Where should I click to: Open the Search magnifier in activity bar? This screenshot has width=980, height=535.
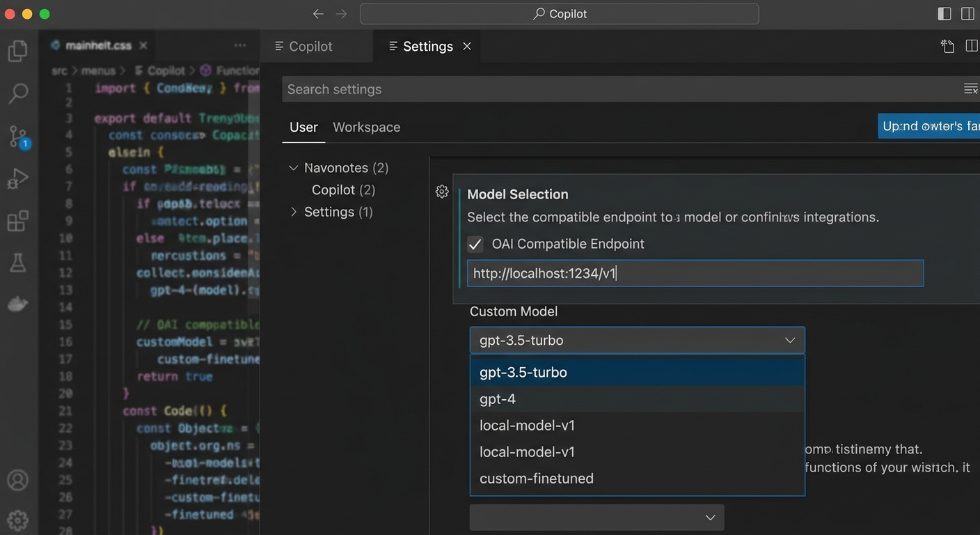[18, 93]
